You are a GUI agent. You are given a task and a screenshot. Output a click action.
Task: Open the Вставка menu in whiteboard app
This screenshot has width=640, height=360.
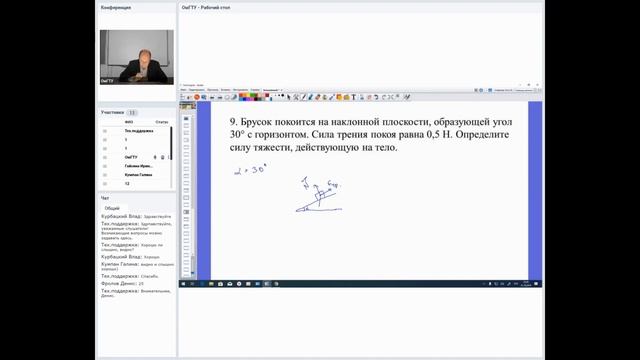(225, 90)
